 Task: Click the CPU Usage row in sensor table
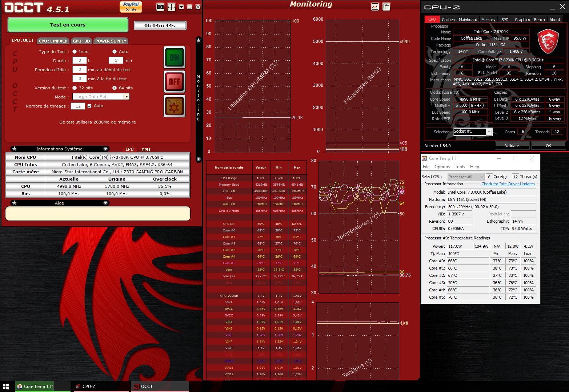point(256,178)
